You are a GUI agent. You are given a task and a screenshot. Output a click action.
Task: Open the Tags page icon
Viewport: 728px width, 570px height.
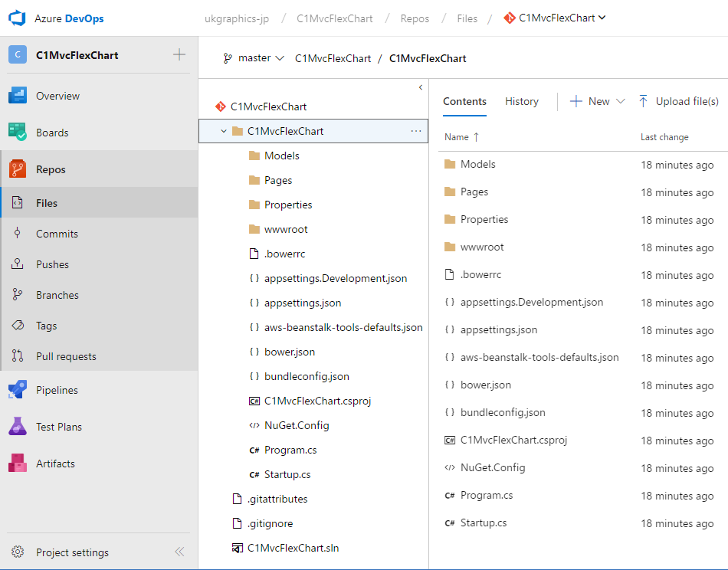[18, 325]
